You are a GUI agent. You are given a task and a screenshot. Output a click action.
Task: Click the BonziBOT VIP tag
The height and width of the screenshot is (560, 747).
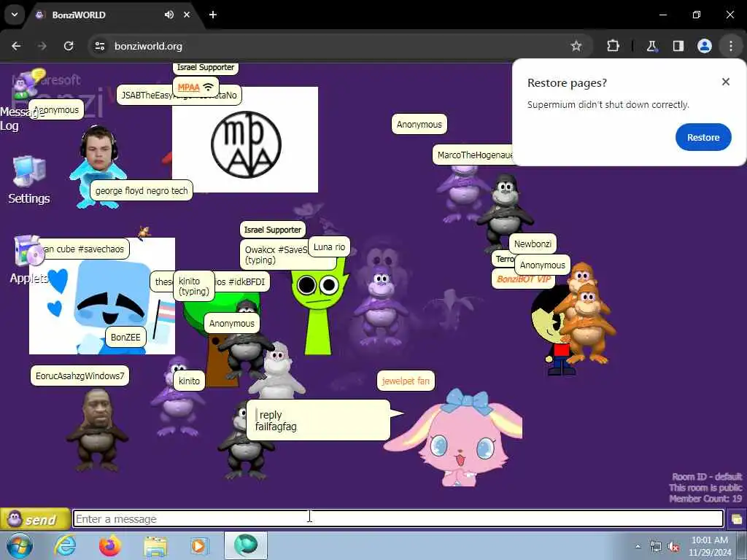[x=523, y=279]
